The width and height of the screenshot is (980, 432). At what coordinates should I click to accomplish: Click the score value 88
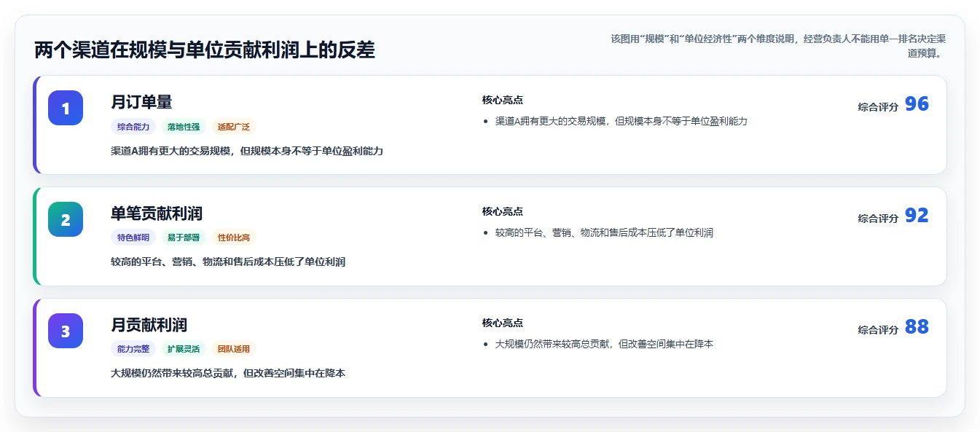pyautogui.click(x=917, y=327)
